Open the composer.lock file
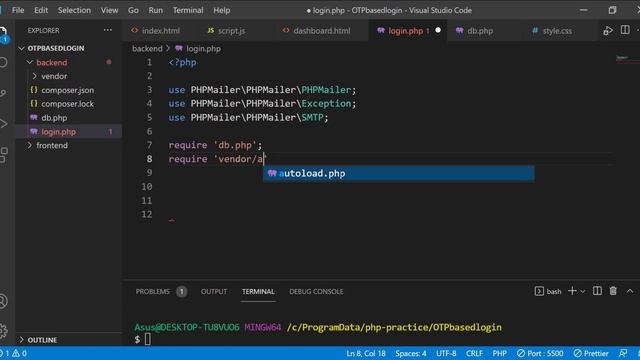This screenshot has height=360, width=640. tap(68, 104)
